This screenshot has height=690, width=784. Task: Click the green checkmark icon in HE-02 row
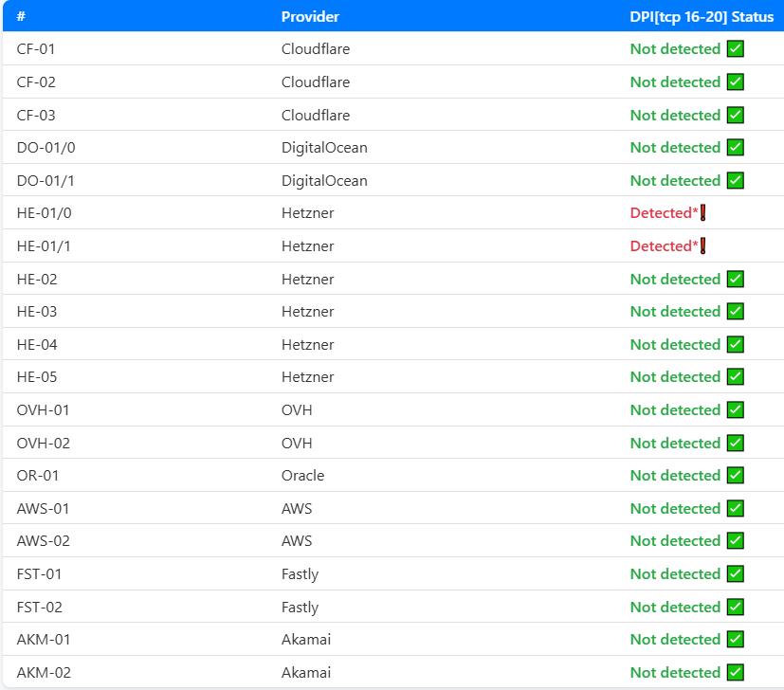point(735,279)
